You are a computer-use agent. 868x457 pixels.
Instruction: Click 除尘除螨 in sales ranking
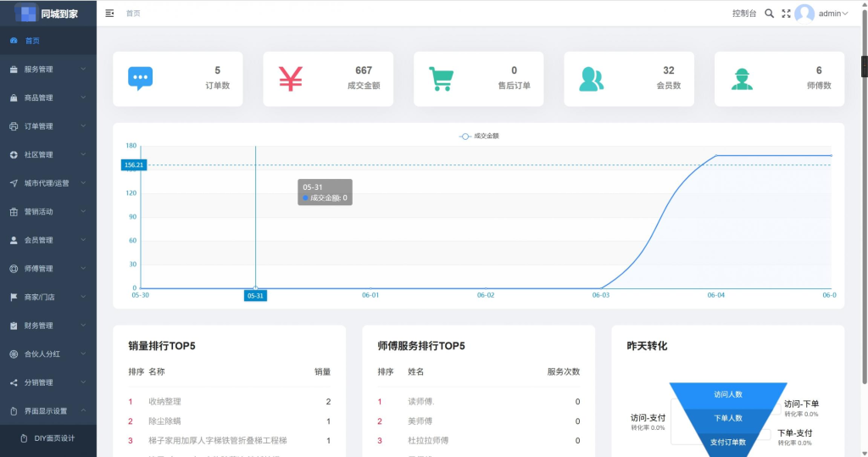[165, 421]
